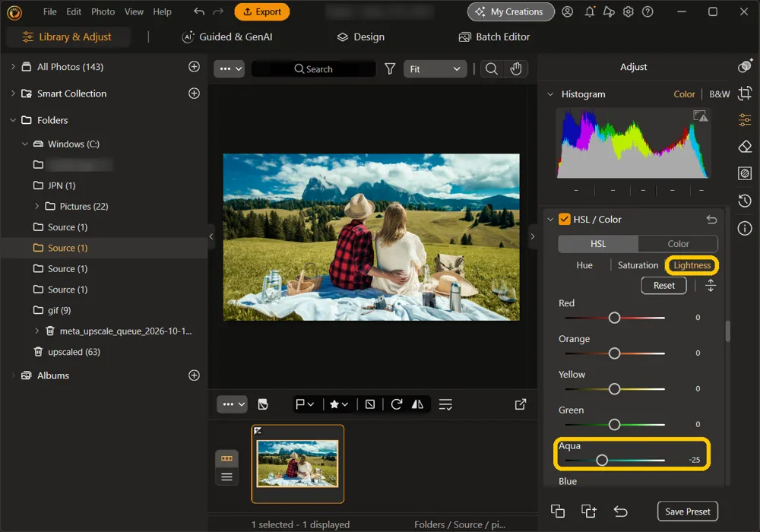Click the Red lightness slider handle
Image resolution: width=760 pixels, height=532 pixels.
click(614, 318)
